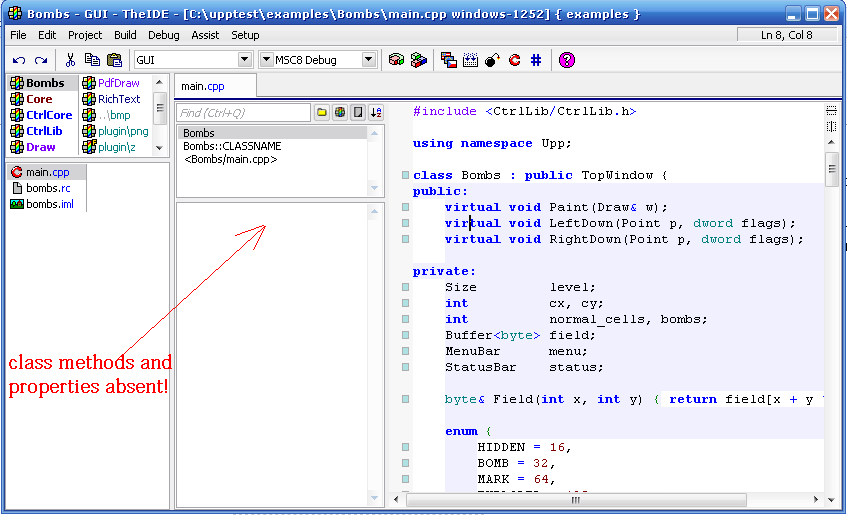The image size is (847, 515).
Task: Toggle the page filter icon beside Find
Action: point(358,113)
